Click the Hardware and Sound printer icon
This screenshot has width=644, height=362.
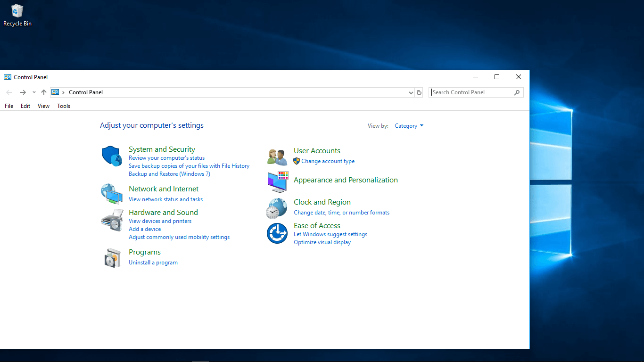(x=112, y=220)
